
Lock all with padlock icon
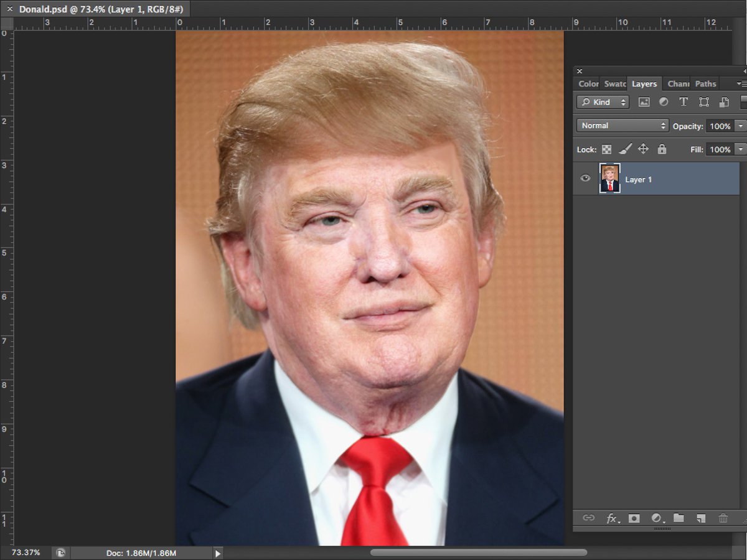(662, 149)
